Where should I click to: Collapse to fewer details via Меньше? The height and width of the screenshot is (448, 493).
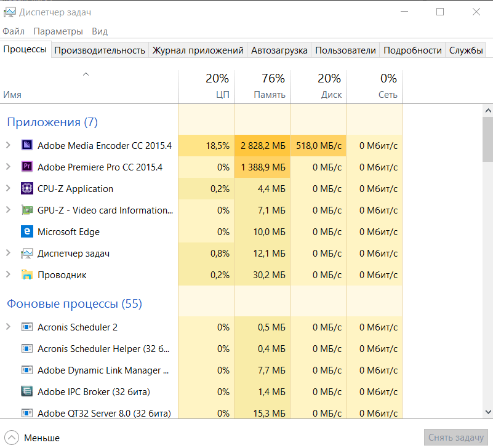coord(32,438)
